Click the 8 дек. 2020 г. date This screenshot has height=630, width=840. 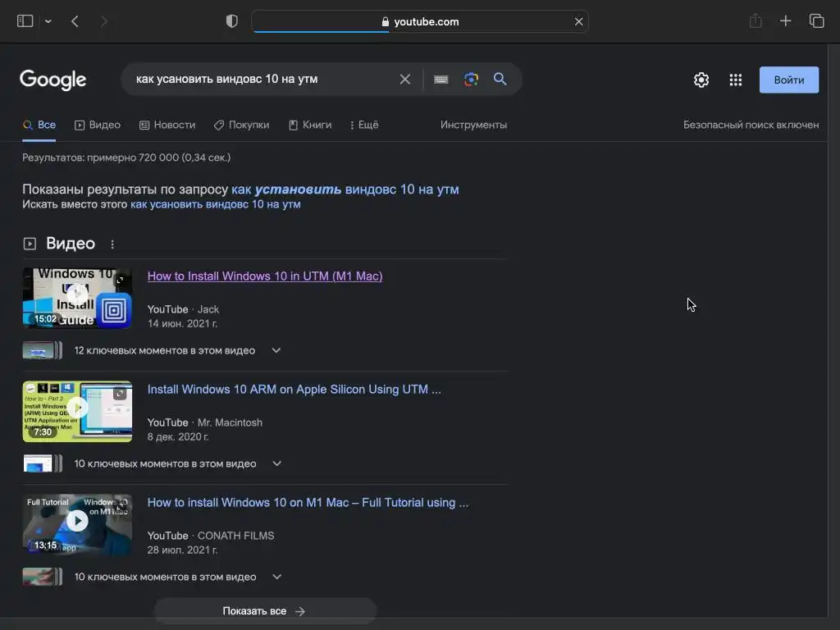[178, 436]
